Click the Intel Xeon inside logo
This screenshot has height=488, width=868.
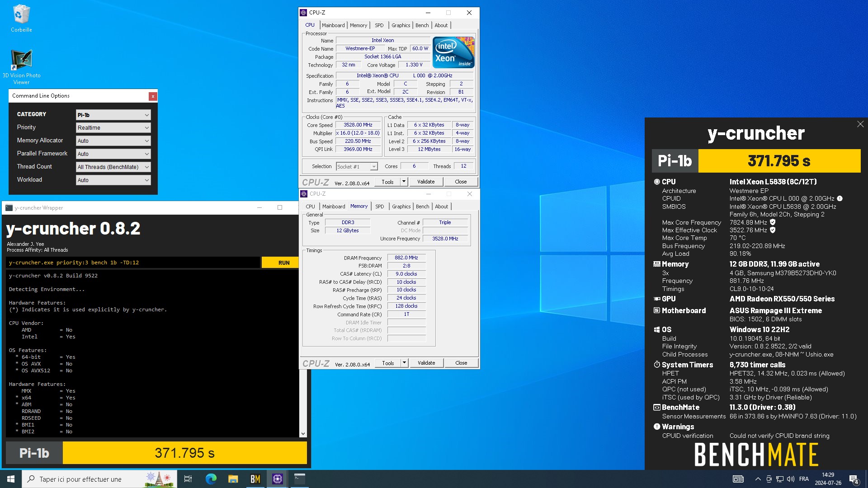453,52
